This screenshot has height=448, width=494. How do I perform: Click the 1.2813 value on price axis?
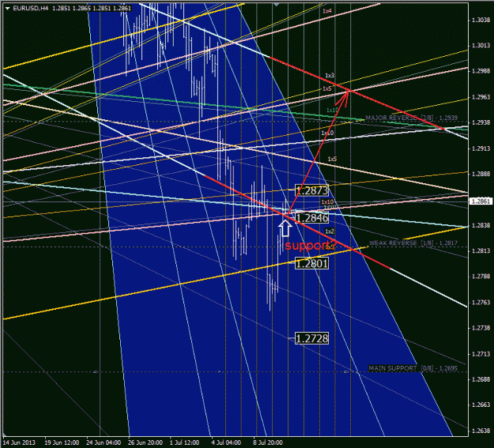(481, 250)
